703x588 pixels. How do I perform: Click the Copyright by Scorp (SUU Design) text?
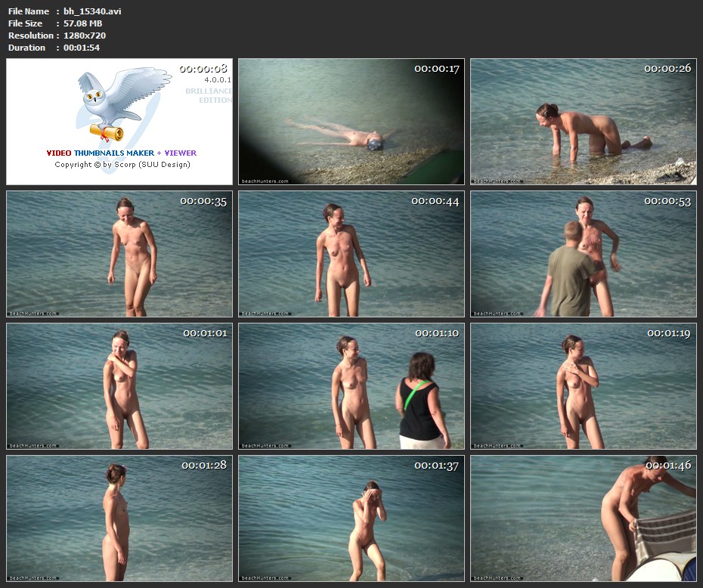click(x=122, y=164)
